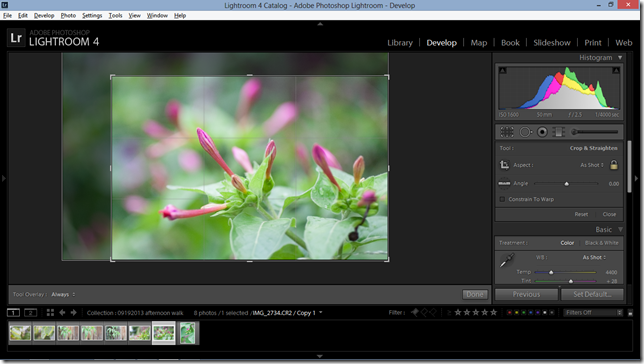Image resolution: width=644 pixels, height=364 pixels.
Task: Select the last portrait thumbnail in filmstrip
Action: [188, 333]
